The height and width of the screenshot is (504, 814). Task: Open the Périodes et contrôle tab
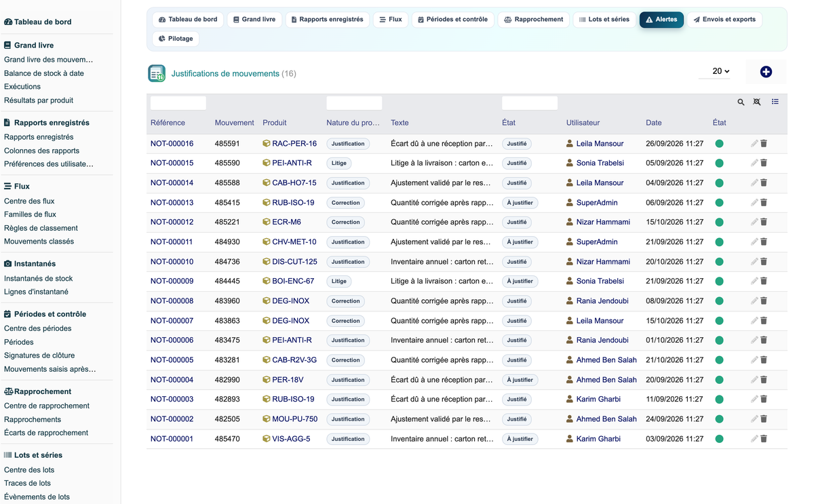click(x=452, y=20)
